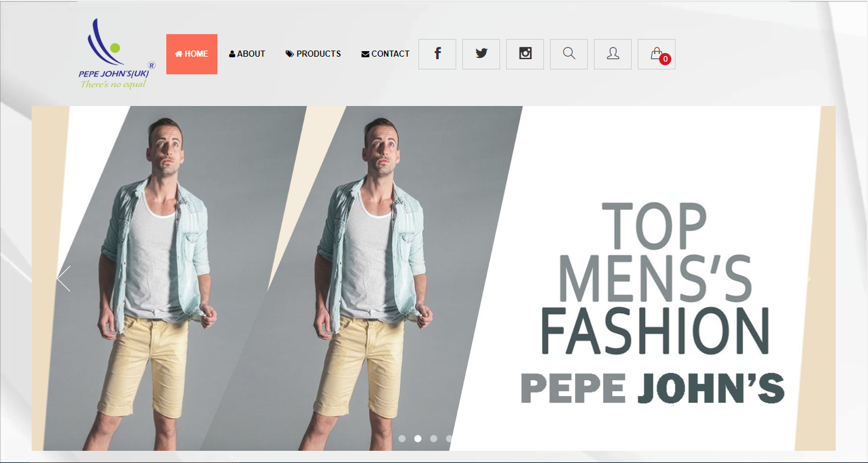Open the Twitter bird icon
This screenshot has width=868, height=463.
click(481, 54)
